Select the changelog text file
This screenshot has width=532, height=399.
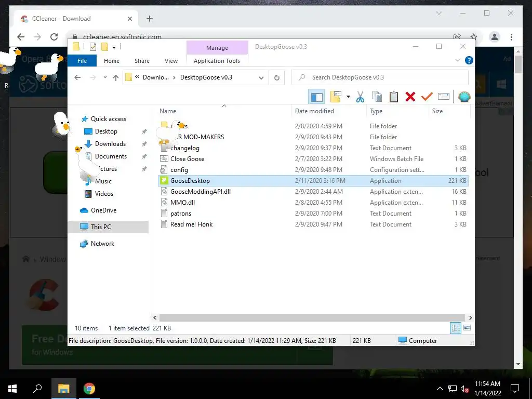pos(184,148)
